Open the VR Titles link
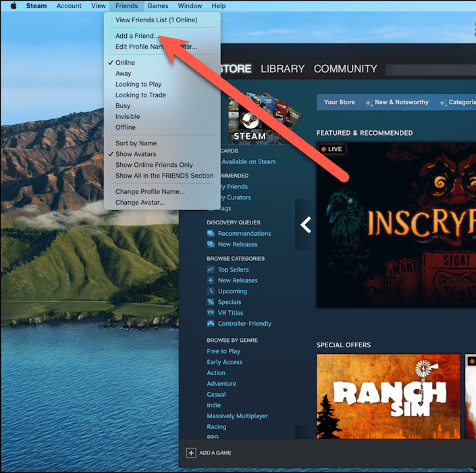476x473 pixels. click(230, 313)
